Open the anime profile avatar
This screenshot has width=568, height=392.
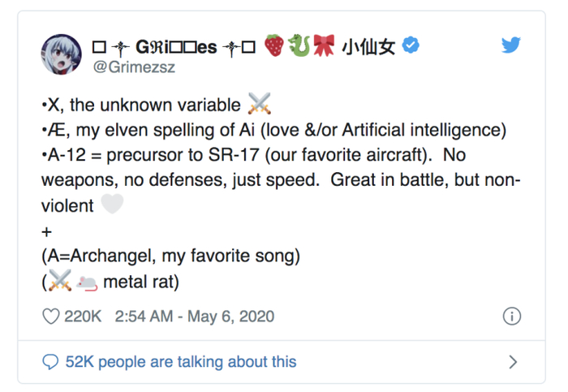[x=60, y=54]
